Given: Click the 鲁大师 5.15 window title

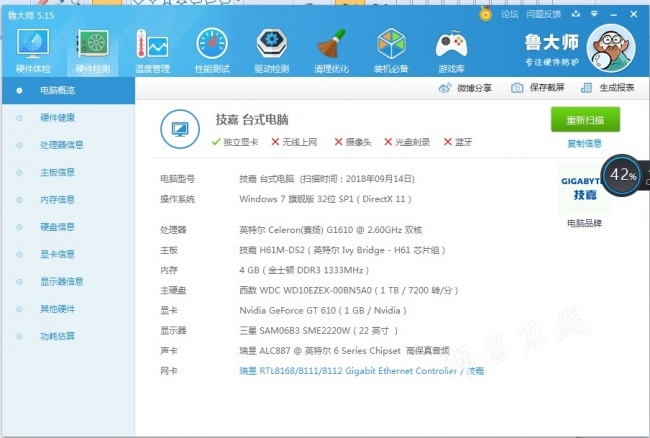Looking at the screenshot, I should (x=31, y=16).
